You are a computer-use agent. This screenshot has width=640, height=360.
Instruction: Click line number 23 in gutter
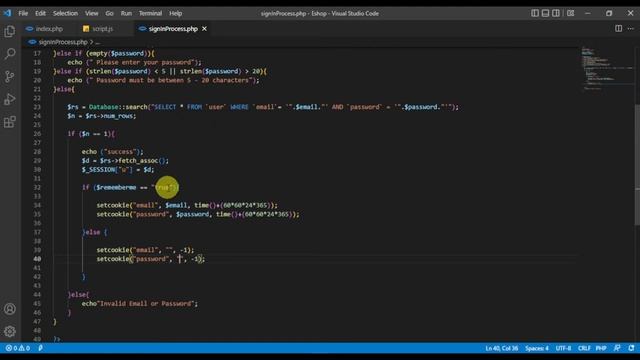click(x=37, y=107)
